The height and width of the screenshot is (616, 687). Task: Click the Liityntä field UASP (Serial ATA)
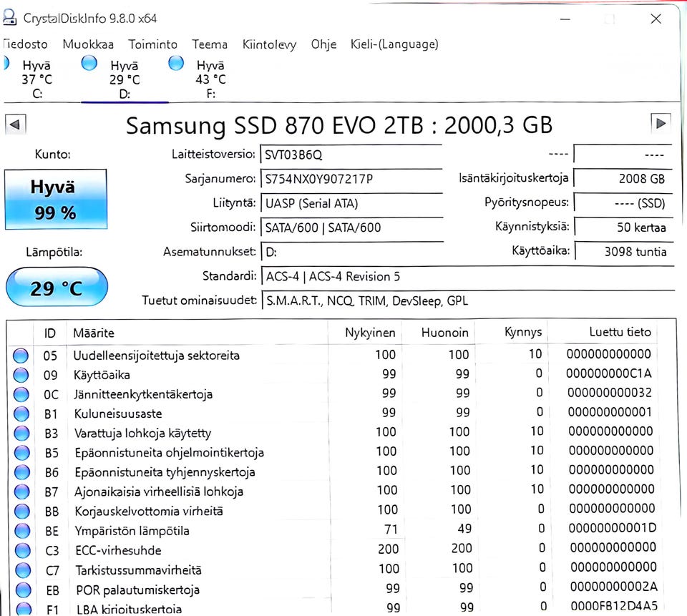pos(351,203)
